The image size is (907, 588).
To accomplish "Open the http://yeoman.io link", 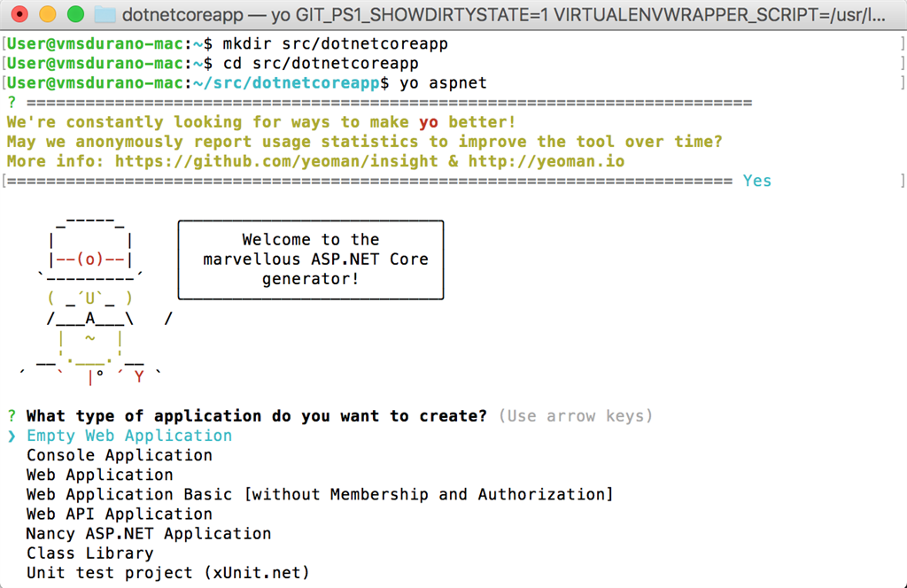I will coord(546,161).
